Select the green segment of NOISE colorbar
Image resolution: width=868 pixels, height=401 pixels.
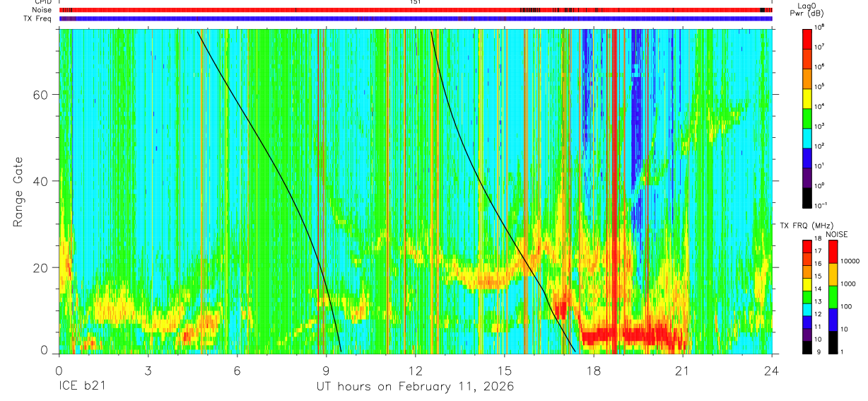click(832, 296)
